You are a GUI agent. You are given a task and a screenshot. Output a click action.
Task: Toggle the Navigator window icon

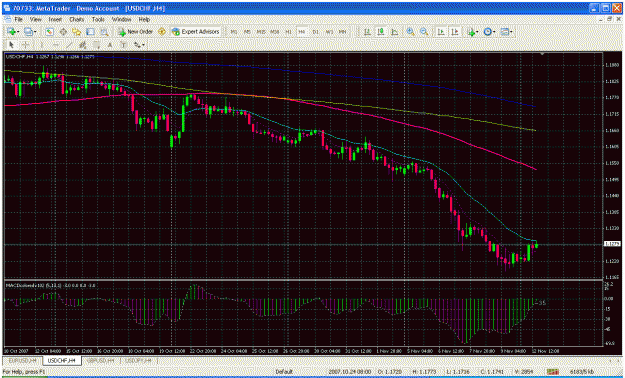click(x=76, y=32)
